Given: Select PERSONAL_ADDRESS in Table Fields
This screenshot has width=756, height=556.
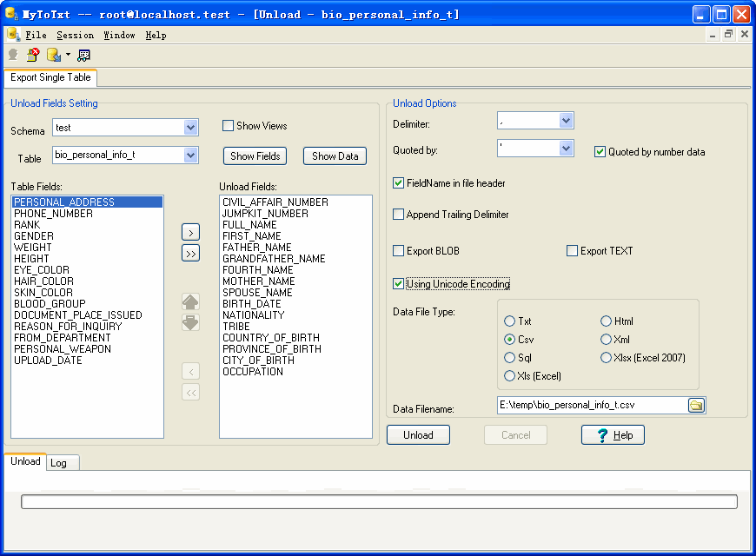Looking at the screenshot, I should [x=87, y=202].
